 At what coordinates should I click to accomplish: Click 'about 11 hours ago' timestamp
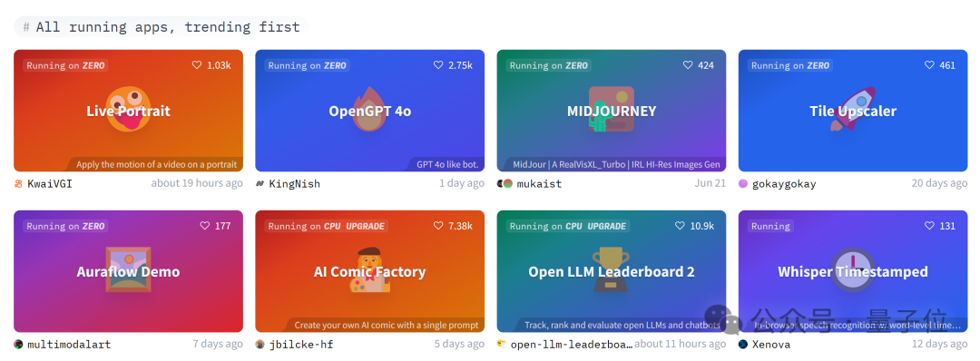(x=680, y=344)
